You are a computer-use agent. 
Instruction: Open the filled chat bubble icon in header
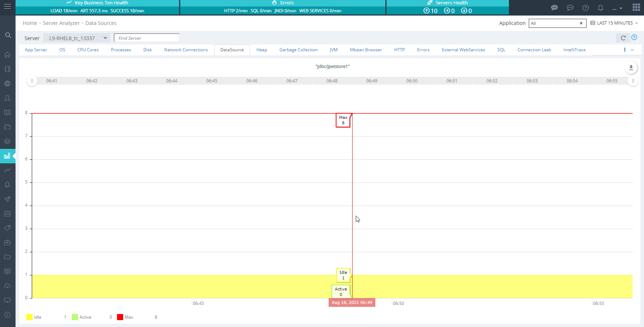click(x=554, y=8)
